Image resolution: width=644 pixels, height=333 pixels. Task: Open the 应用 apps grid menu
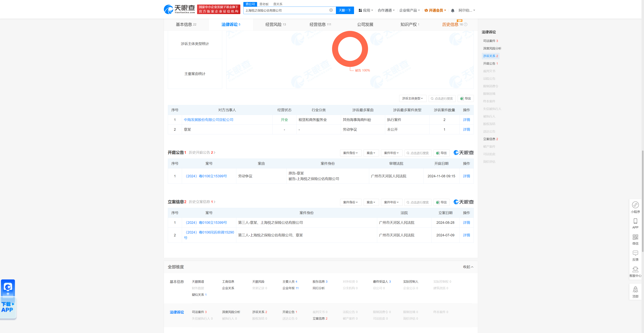pyautogui.click(x=366, y=10)
